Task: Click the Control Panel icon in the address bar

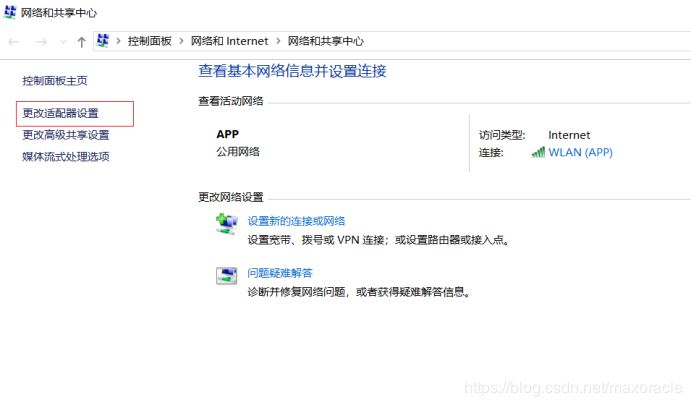Action: pos(102,41)
